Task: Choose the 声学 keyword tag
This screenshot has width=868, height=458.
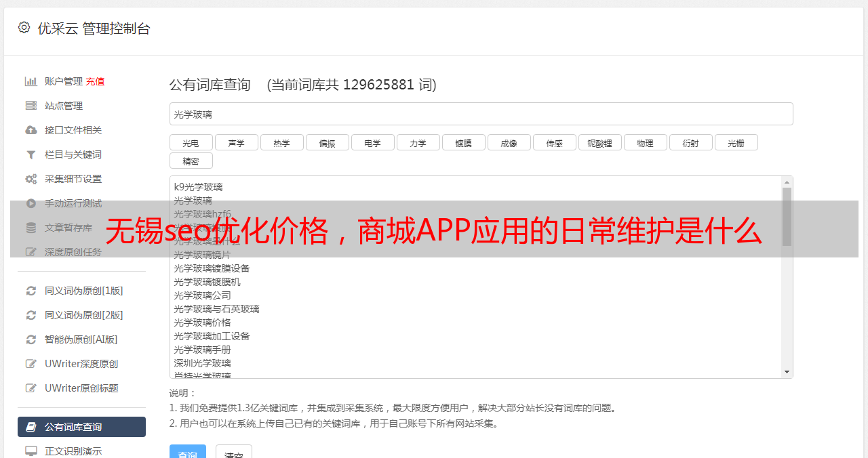Action: coord(237,142)
